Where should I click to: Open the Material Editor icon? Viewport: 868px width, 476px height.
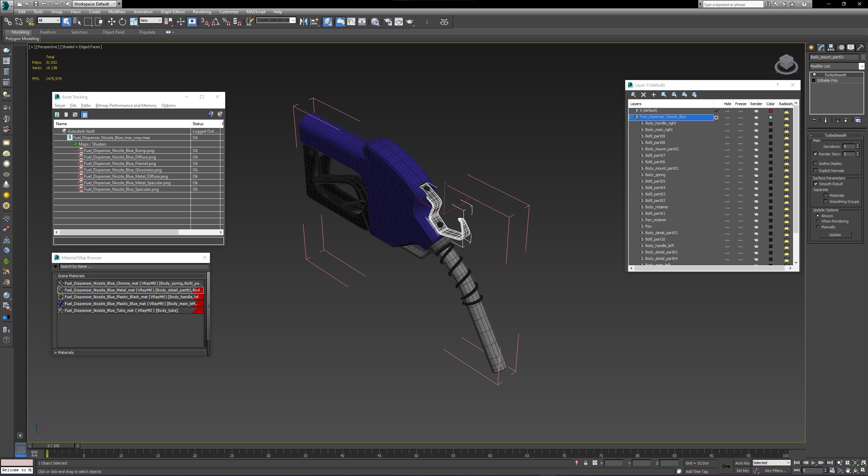(375, 22)
